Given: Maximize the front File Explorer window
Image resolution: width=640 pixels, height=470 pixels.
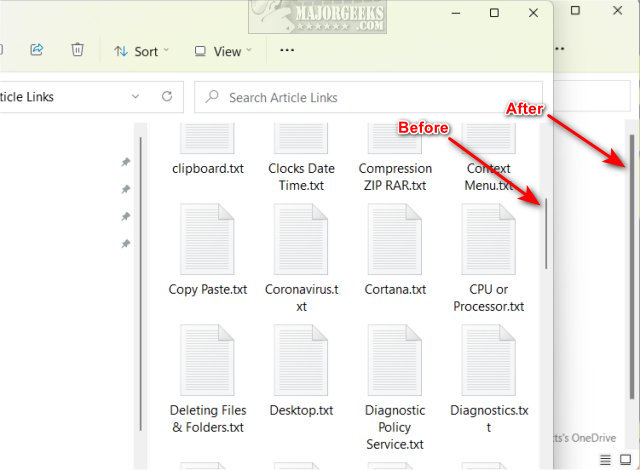Looking at the screenshot, I should (494, 13).
